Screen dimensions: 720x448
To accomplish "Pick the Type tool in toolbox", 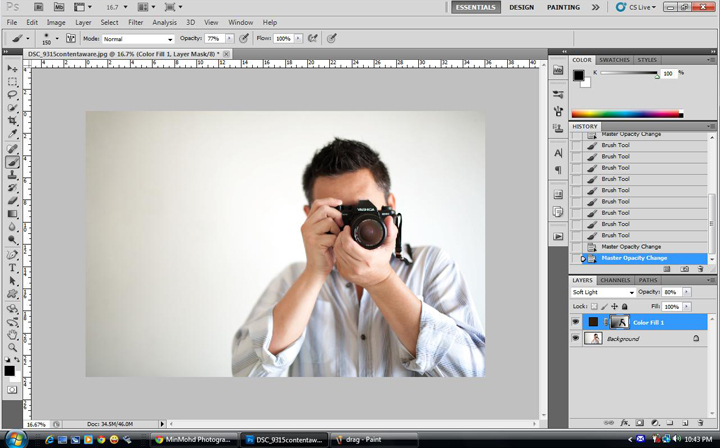I will click(12, 267).
